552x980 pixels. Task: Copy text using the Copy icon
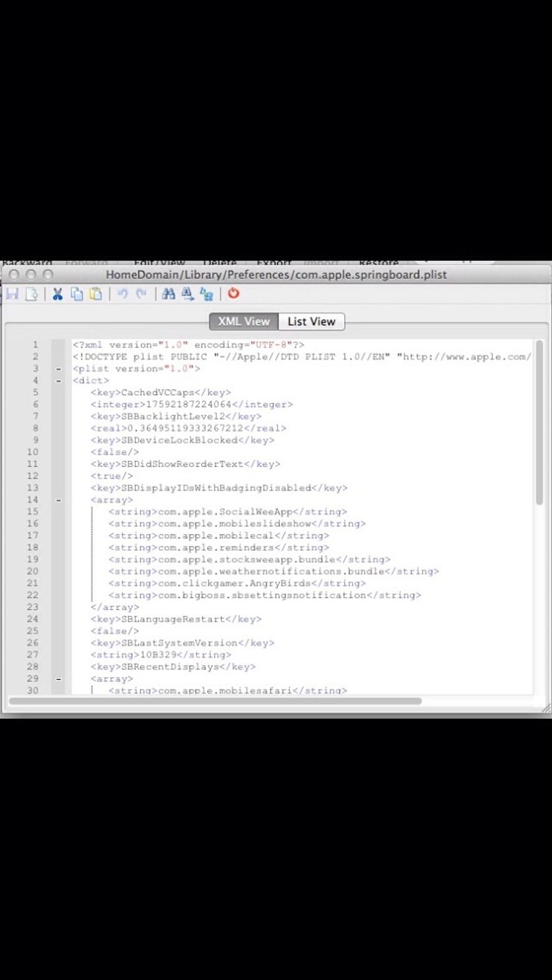[77, 293]
